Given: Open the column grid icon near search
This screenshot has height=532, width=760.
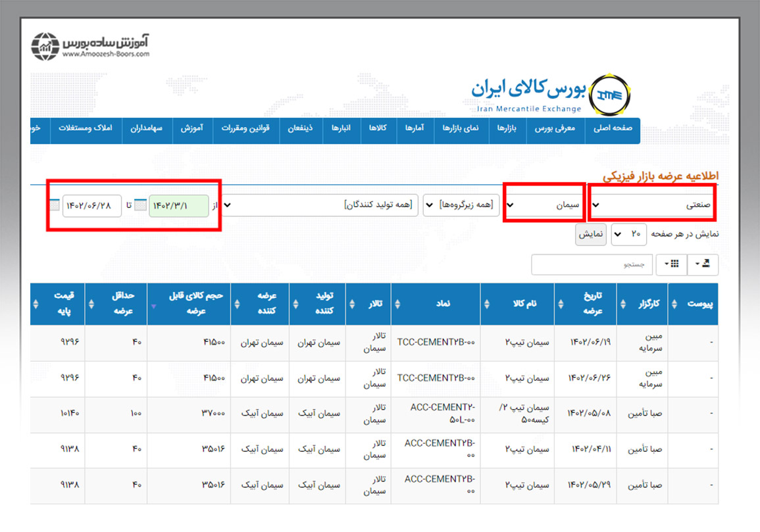Looking at the screenshot, I should [672, 264].
